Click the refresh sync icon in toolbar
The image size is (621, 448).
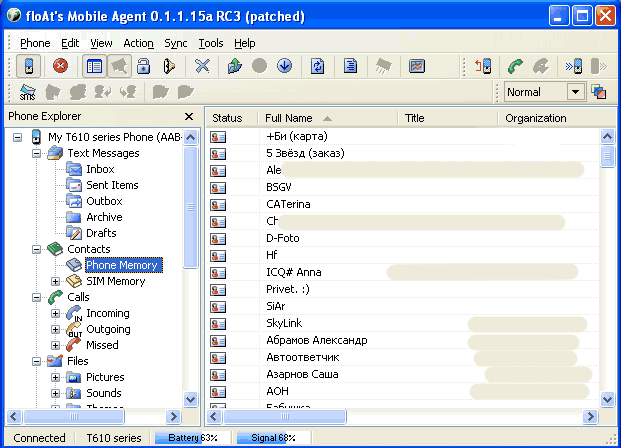coord(318,67)
